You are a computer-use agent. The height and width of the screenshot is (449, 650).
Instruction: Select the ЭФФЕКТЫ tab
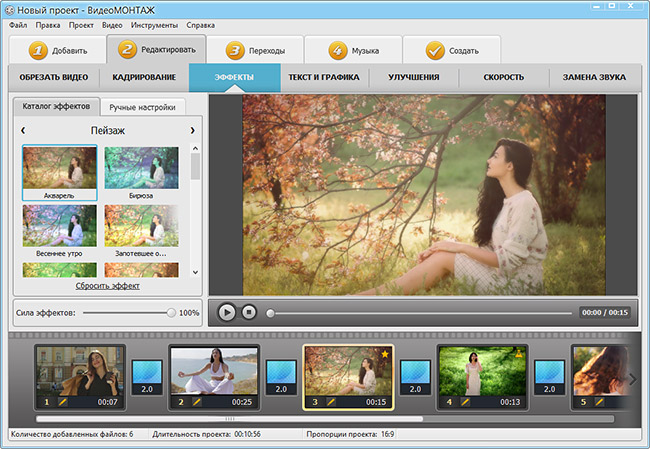point(235,78)
